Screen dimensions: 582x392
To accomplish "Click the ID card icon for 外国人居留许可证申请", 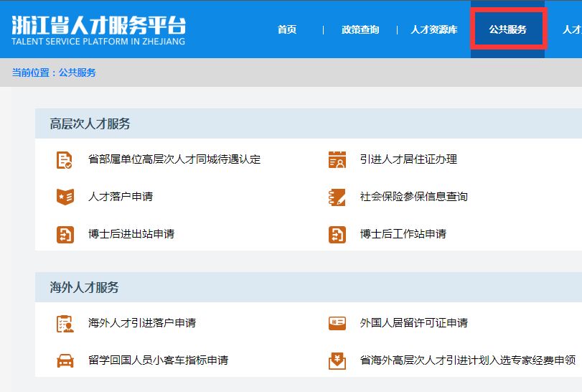I will pos(337,323).
